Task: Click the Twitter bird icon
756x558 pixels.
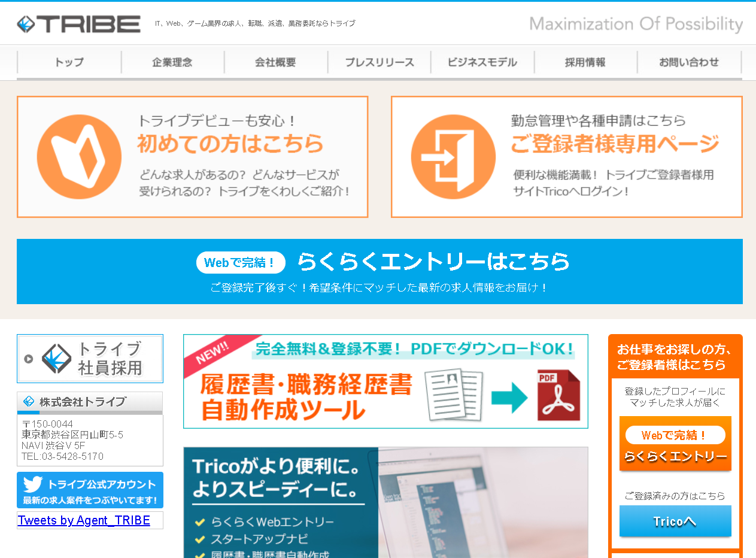Action: pos(33,484)
